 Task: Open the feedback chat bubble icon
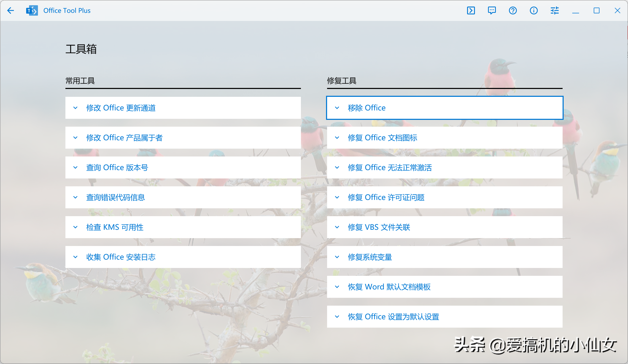[492, 10]
